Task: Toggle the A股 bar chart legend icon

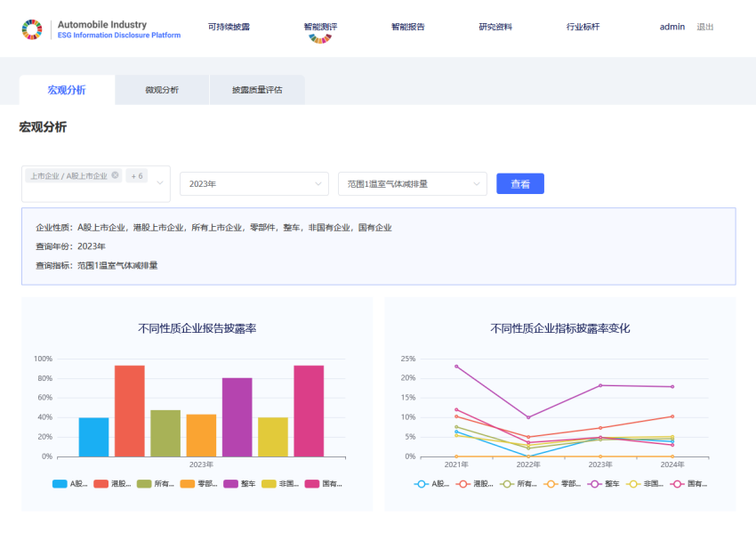Action: [60, 484]
